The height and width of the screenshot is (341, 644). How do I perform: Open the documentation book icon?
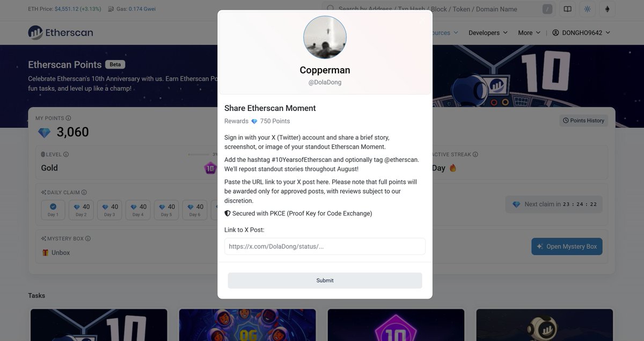pos(567,9)
